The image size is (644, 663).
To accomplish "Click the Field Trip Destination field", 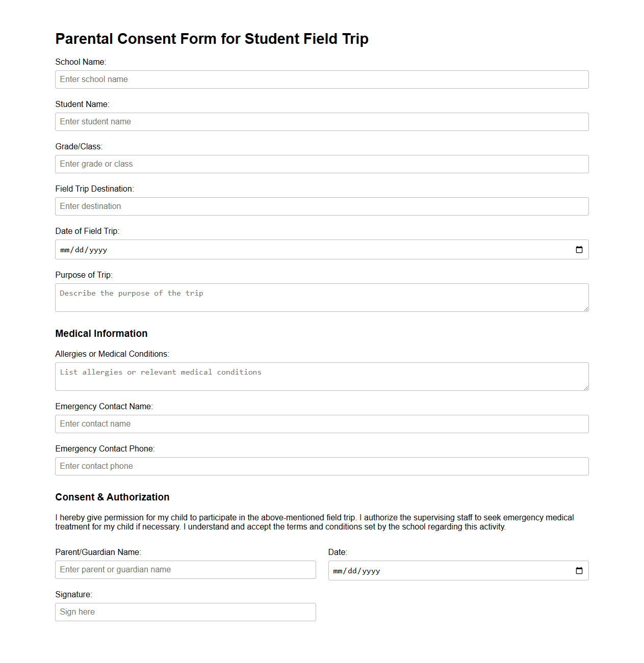I will click(321, 206).
